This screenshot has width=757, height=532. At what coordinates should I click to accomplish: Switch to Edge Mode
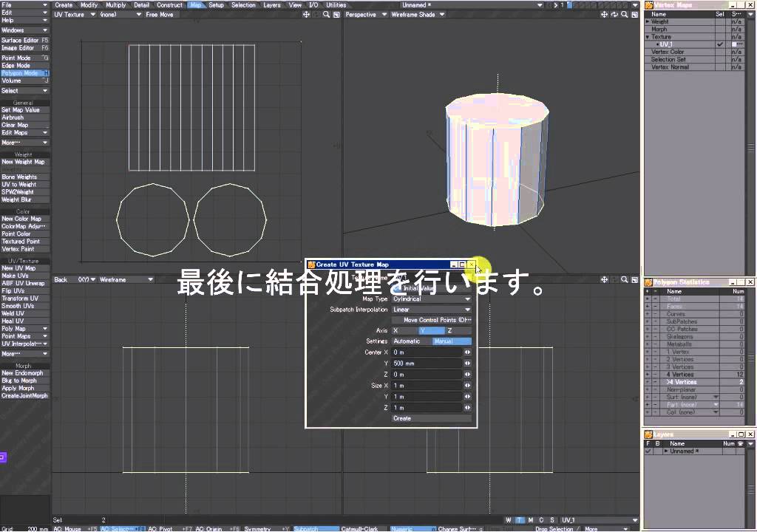[x=24, y=66]
